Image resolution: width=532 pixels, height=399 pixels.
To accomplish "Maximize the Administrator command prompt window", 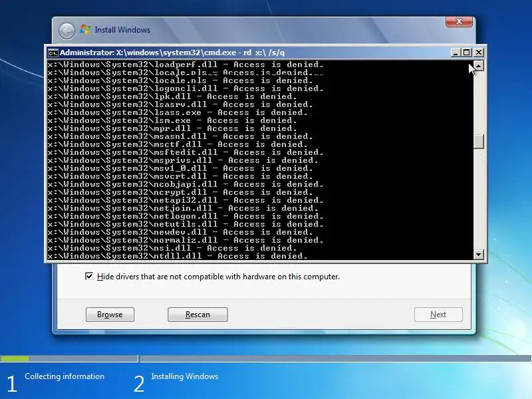I will coord(467,53).
